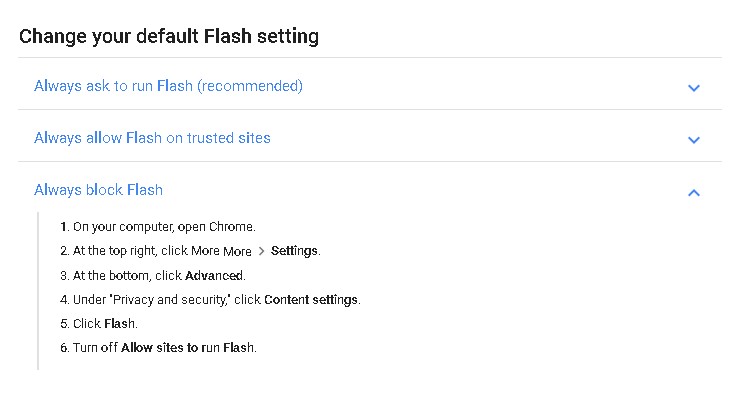
Task: Click the 'Change your default Flash setting' title
Action: click(x=169, y=36)
